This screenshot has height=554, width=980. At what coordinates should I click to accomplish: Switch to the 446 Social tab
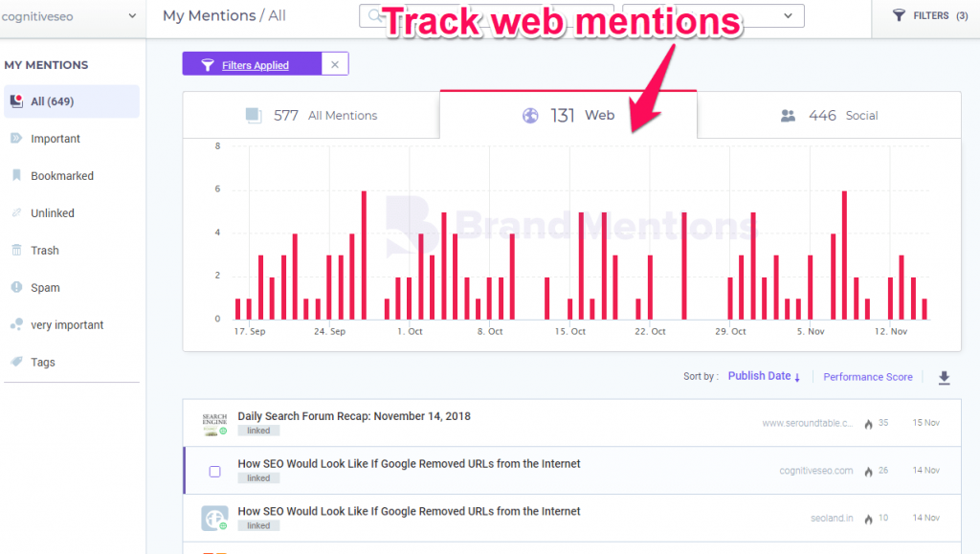tap(829, 116)
